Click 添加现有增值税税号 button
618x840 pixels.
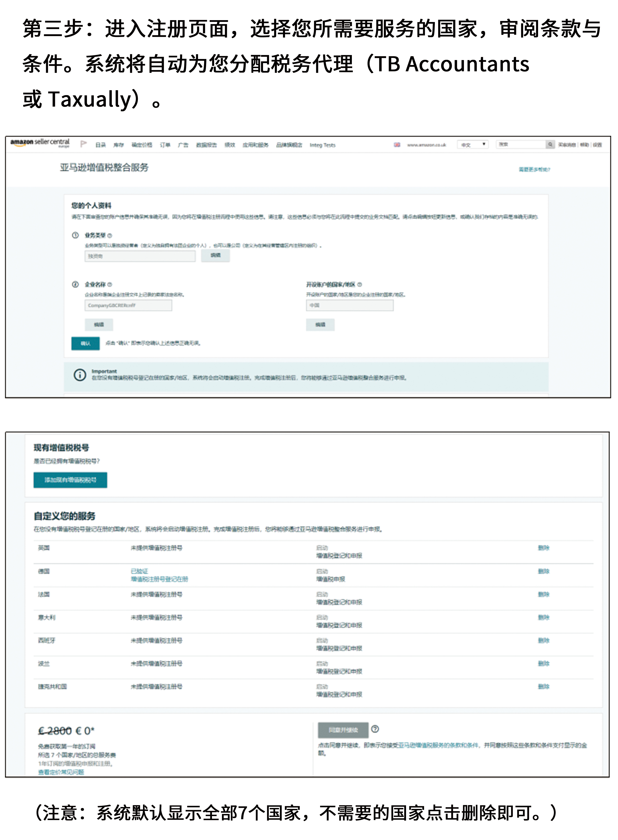pyautogui.click(x=70, y=480)
